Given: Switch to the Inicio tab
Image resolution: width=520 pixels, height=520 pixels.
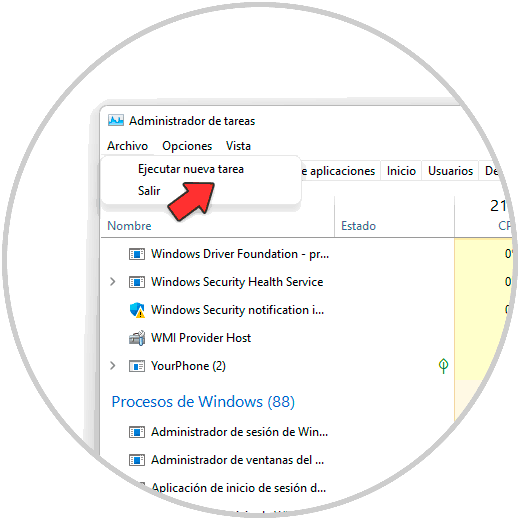Looking at the screenshot, I should click(x=401, y=171).
